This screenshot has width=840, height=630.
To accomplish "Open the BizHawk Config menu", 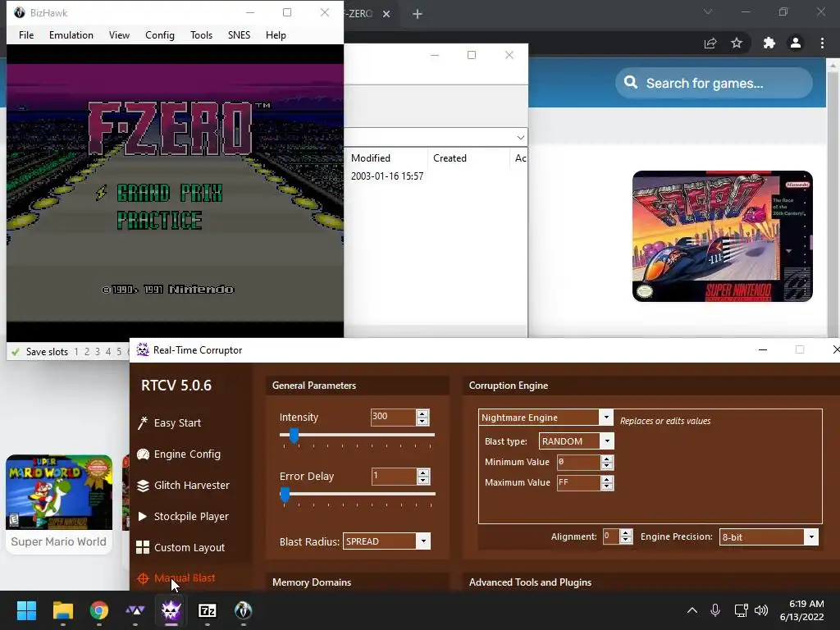I will point(160,34).
